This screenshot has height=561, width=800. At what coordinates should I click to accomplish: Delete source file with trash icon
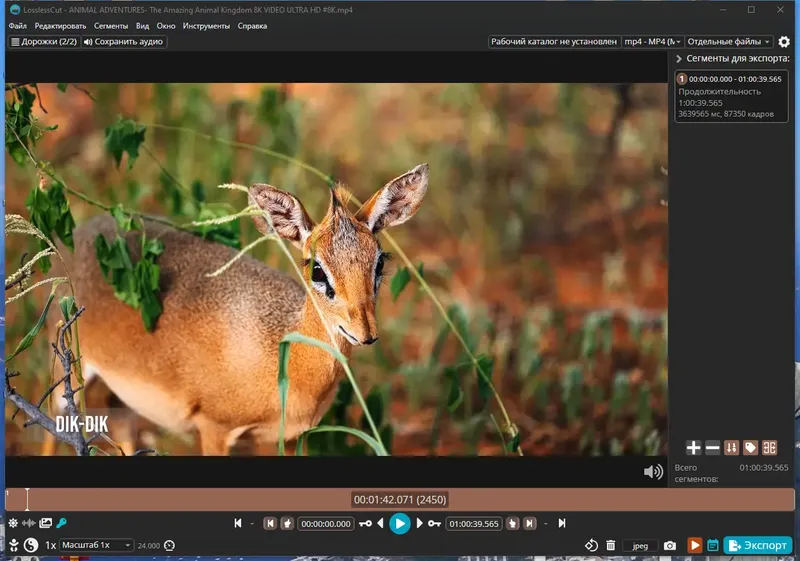[610, 546]
